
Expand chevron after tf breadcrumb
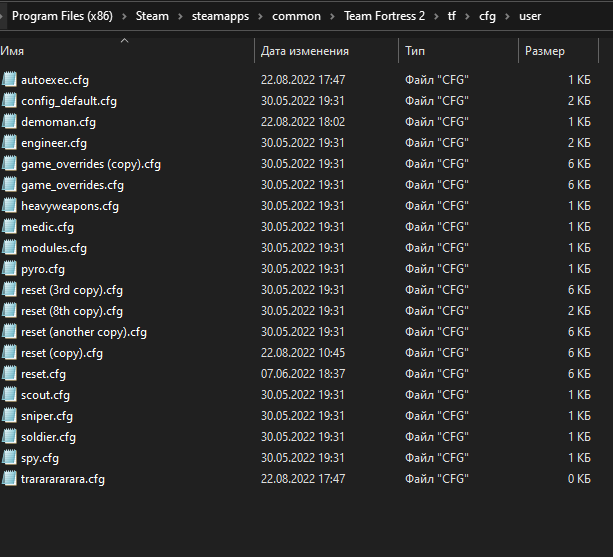click(467, 16)
